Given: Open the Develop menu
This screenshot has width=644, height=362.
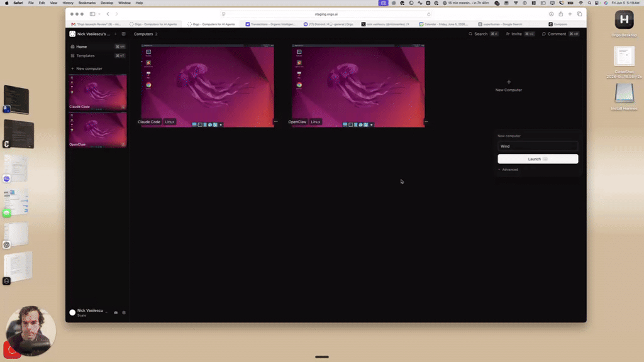Looking at the screenshot, I should click(x=107, y=3).
